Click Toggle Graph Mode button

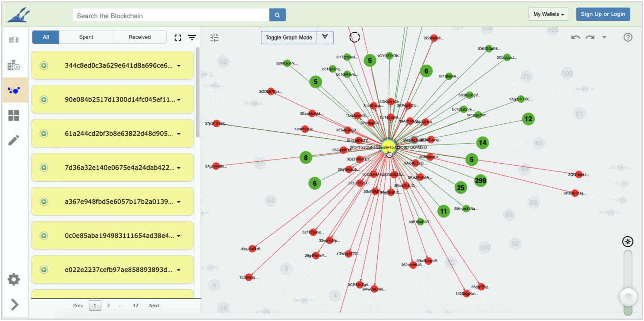point(289,37)
